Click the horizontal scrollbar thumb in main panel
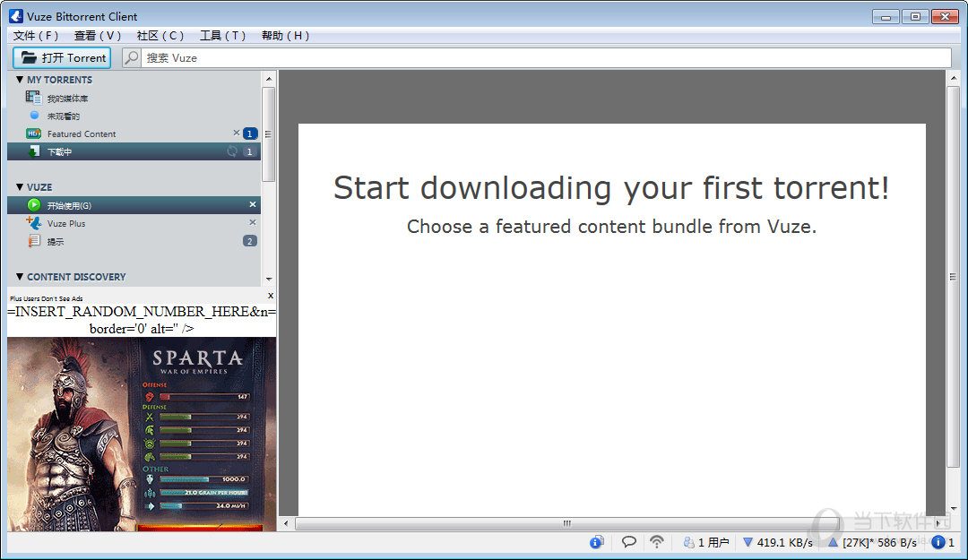 (566, 523)
